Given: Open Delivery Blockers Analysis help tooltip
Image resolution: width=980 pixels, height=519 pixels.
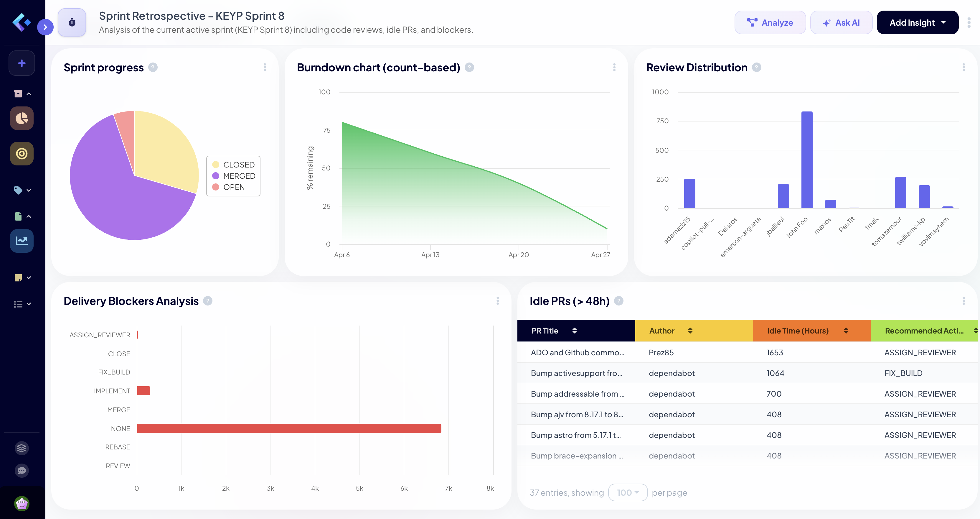Looking at the screenshot, I should pos(207,301).
